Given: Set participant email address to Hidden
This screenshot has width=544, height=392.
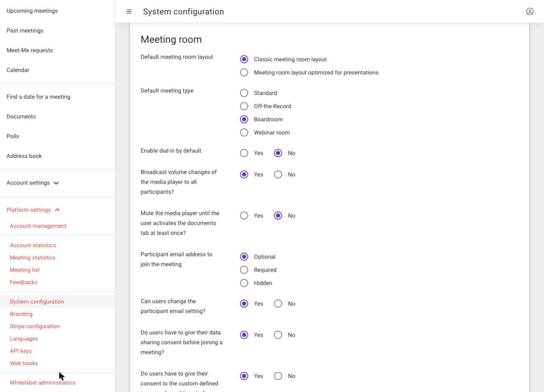Looking at the screenshot, I should coord(244,283).
